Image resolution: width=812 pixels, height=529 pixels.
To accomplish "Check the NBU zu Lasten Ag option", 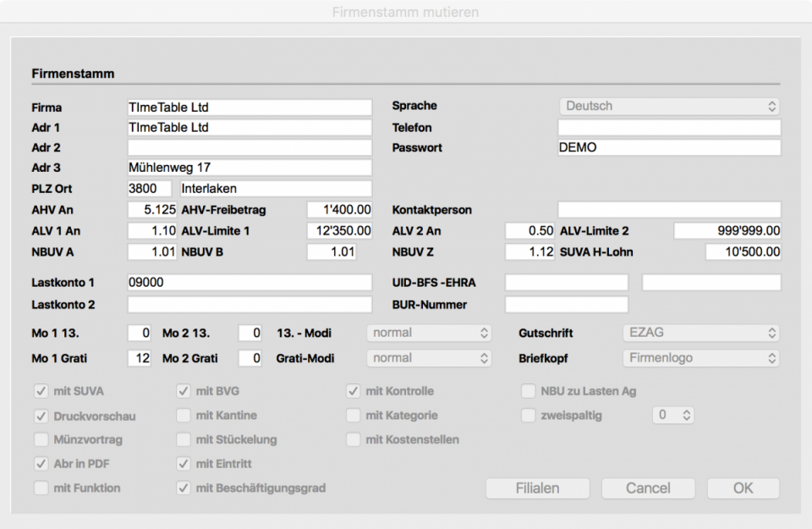I will point(529,391).
